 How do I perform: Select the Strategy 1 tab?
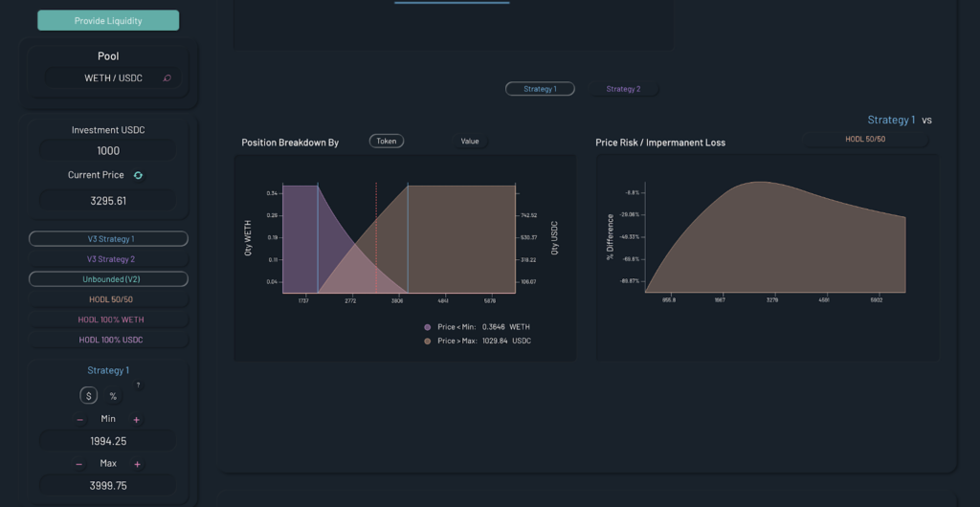pyautogui.click(x=540, y=89)
